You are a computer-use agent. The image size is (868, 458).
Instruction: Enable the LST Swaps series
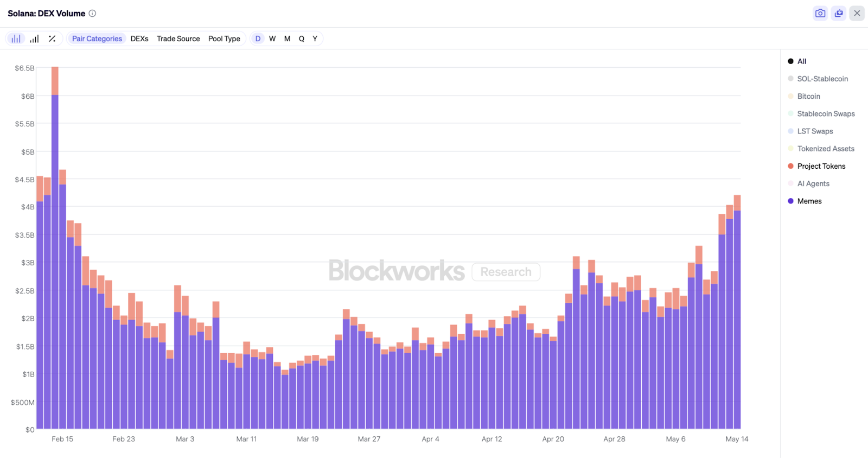pyautogui.click(x=810, y=131)
